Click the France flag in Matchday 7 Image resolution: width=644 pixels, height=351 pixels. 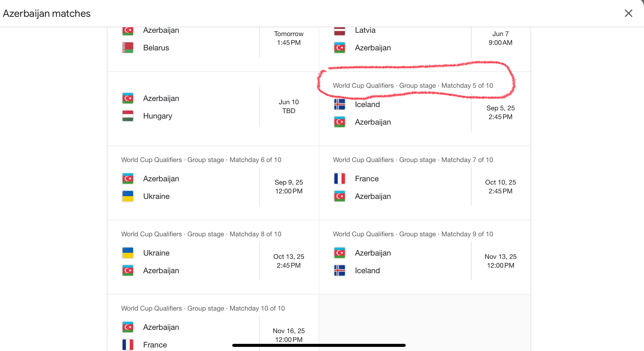tap(340, 179)
